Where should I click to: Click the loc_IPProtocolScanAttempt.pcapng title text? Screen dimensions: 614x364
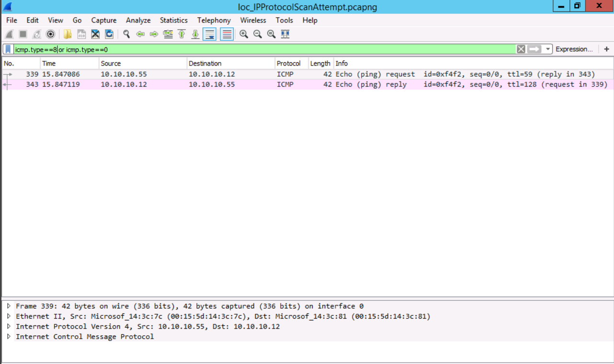click(x=307, y=7)
